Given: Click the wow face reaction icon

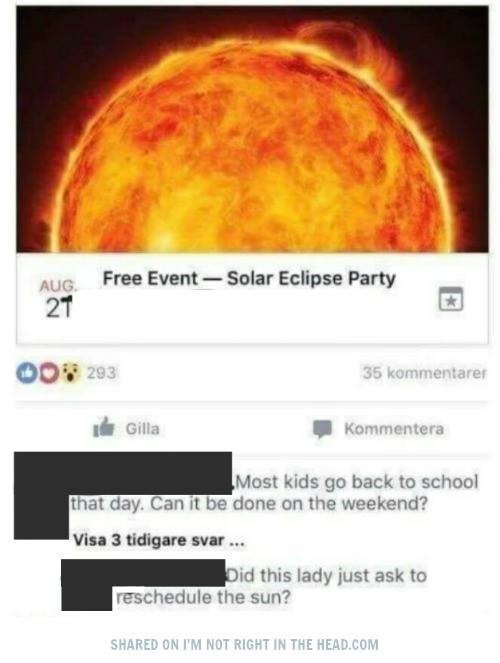Looking at the screenshot, I should (x=71, y=373).
